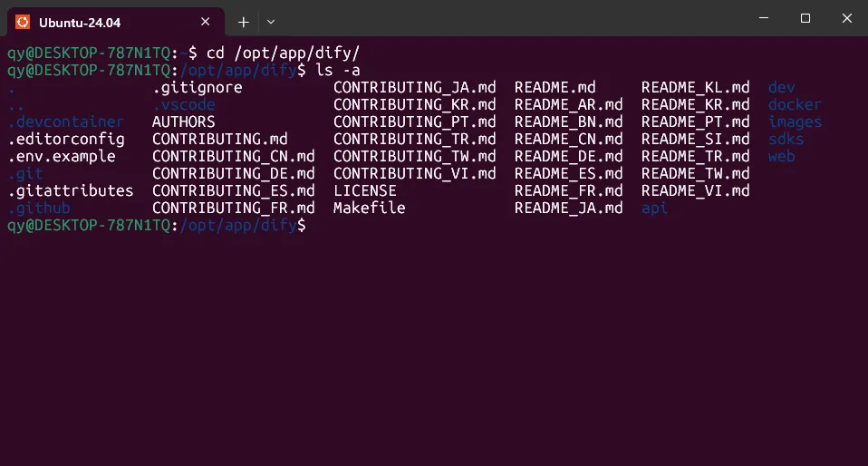Viewport: 868px width, 466px height.
Task: Click the Makefile entry
Action: (369, 209)
